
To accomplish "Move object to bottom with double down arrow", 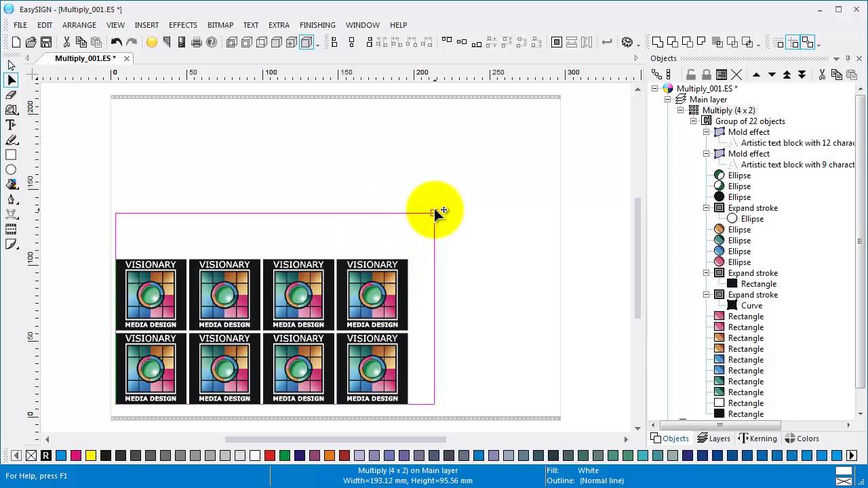I will (x=802, y=75).
